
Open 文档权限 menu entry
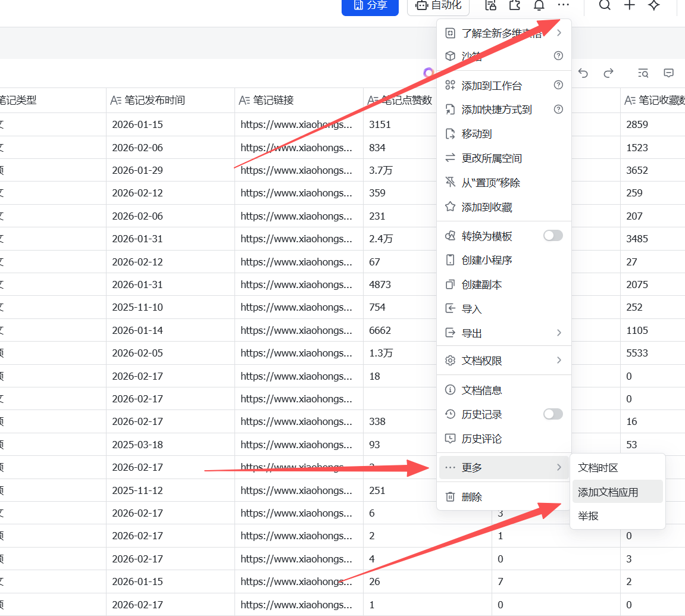[503, 361]
